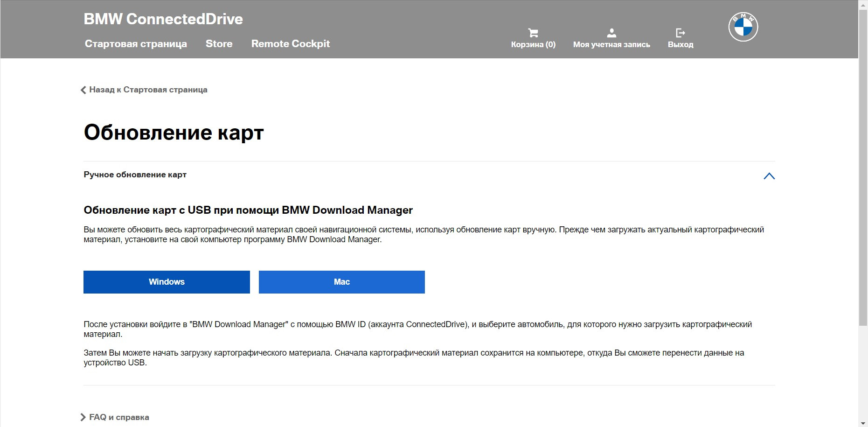Download the Windows version of Download Manager

[x=167, y=282]
